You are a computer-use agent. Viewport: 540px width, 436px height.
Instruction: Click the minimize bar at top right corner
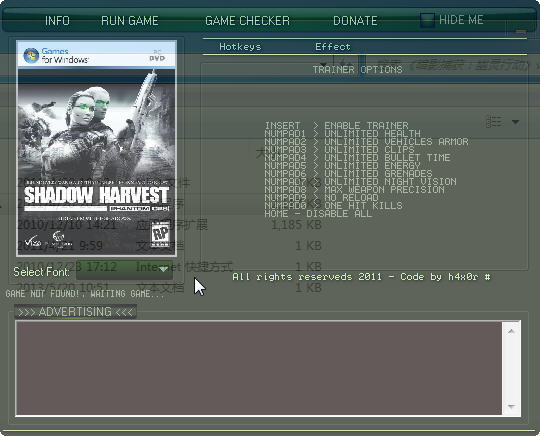pyautogui.click(x=521, y=32)
